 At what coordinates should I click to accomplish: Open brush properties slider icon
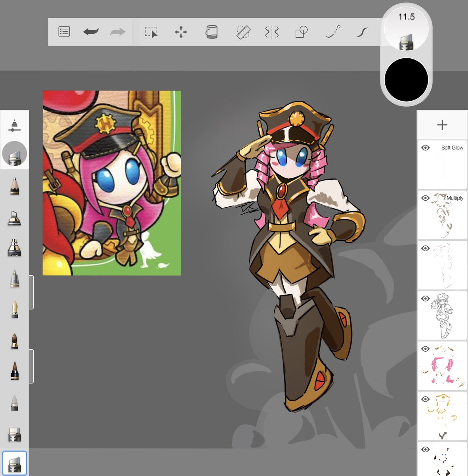(x=14, y=125)
